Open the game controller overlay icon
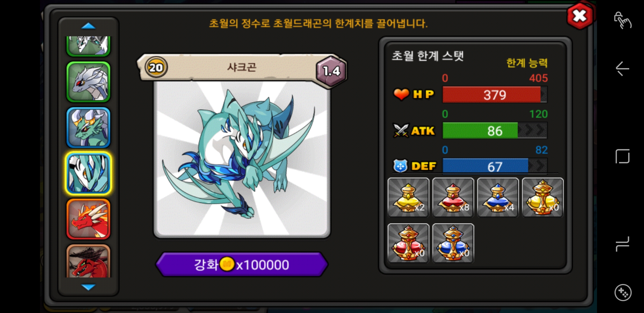 pyautogui.click(x=623, y=292)
